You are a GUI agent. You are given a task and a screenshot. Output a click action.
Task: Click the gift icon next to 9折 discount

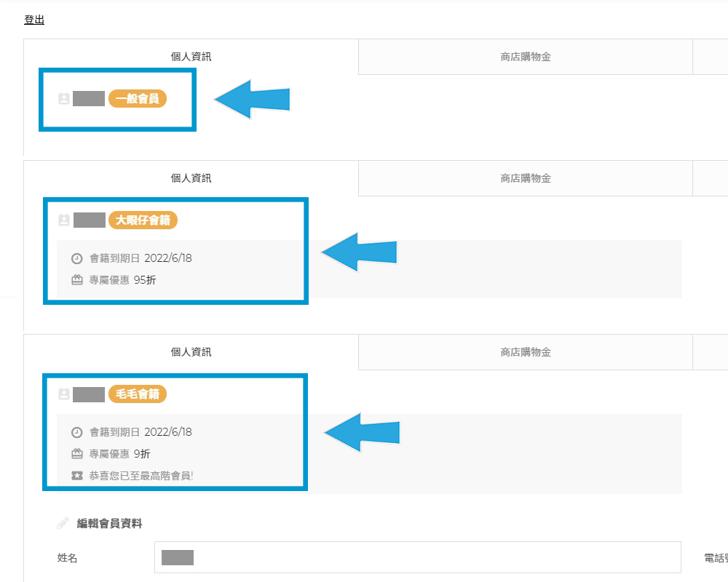click(x=77, y=454)
